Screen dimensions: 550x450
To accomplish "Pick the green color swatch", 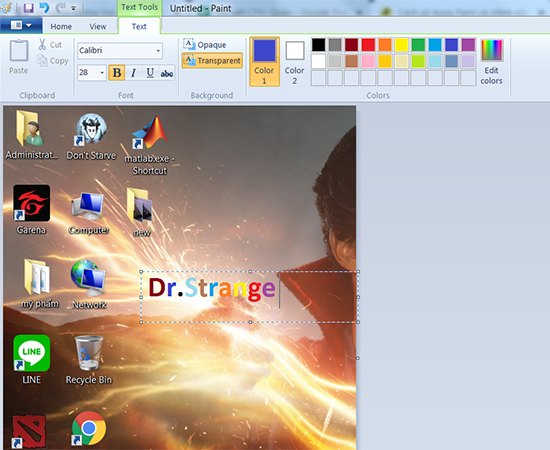I will 418,45.
